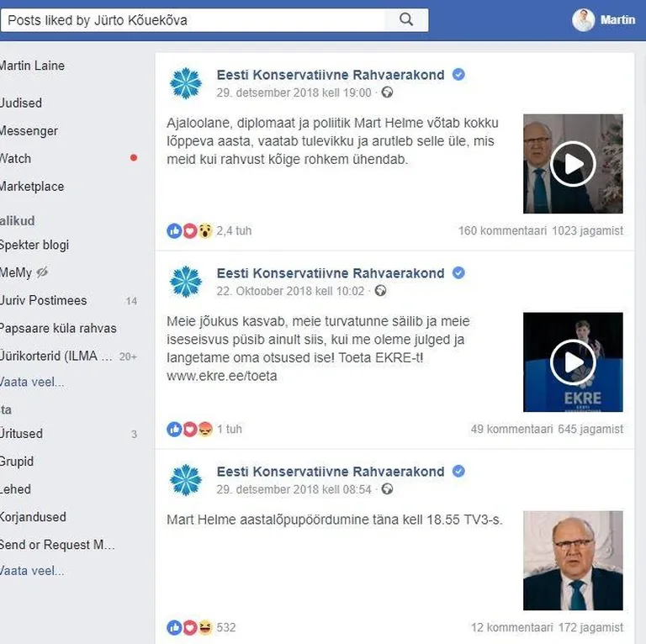Screen dimensions: 646x644
Task: Open timestamp '22. Oktoober 2018 kell 10:02'
Action: coord(290,291)
